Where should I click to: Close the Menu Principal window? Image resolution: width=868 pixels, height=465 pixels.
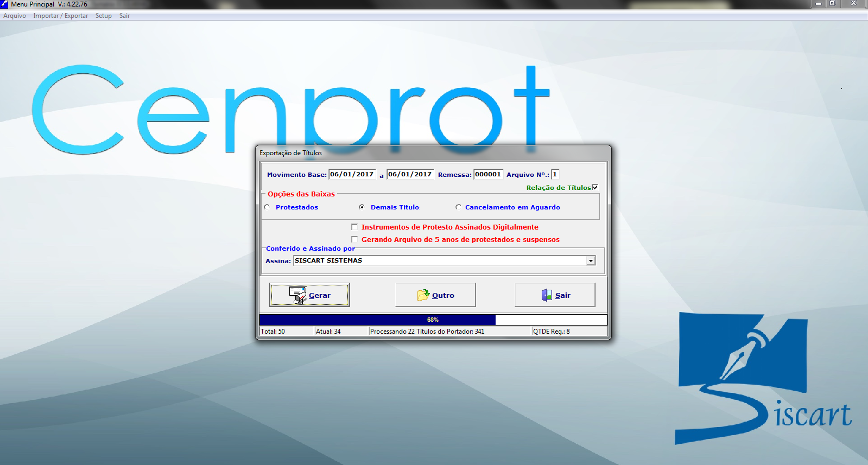point(853,4)
